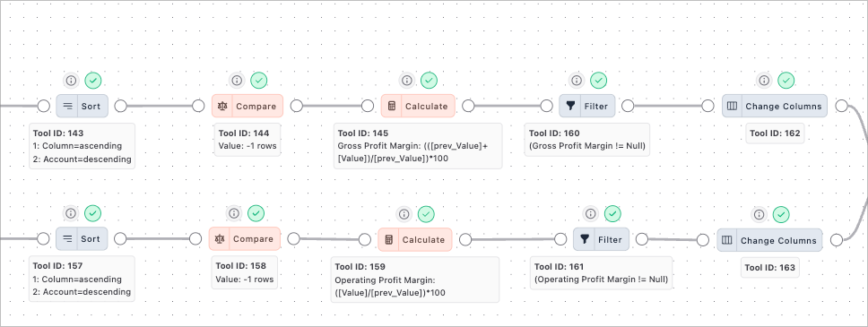868x327 pixels.
Task: Click output connector of Sort Tool 143
Action: (120, 106)
